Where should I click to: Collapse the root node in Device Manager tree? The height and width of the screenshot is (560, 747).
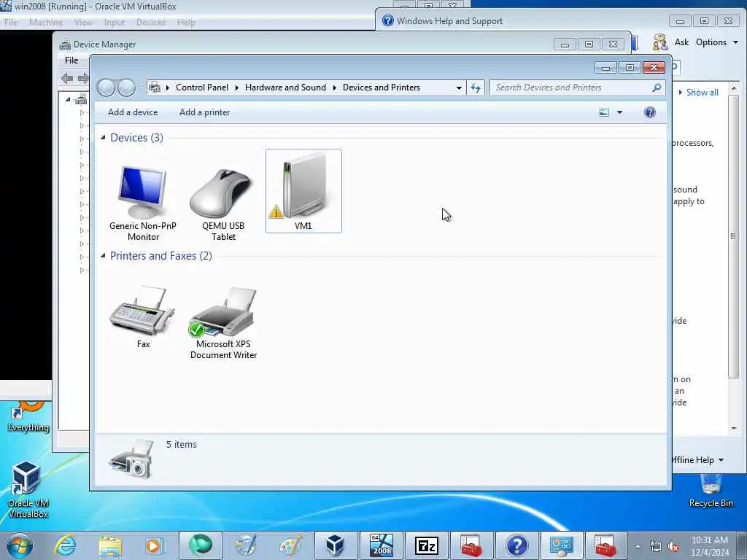click(x=68, y=99)
